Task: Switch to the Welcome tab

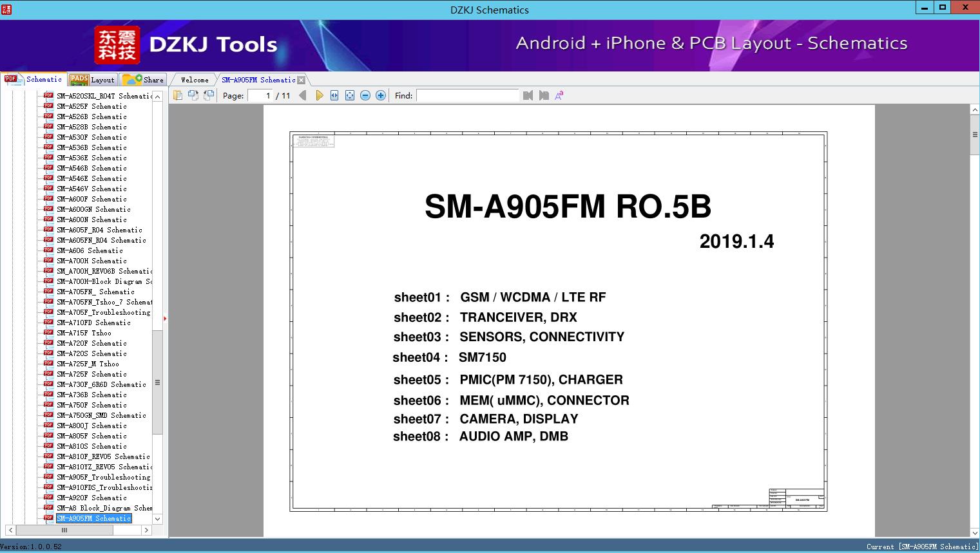Action: coord(195,80)
